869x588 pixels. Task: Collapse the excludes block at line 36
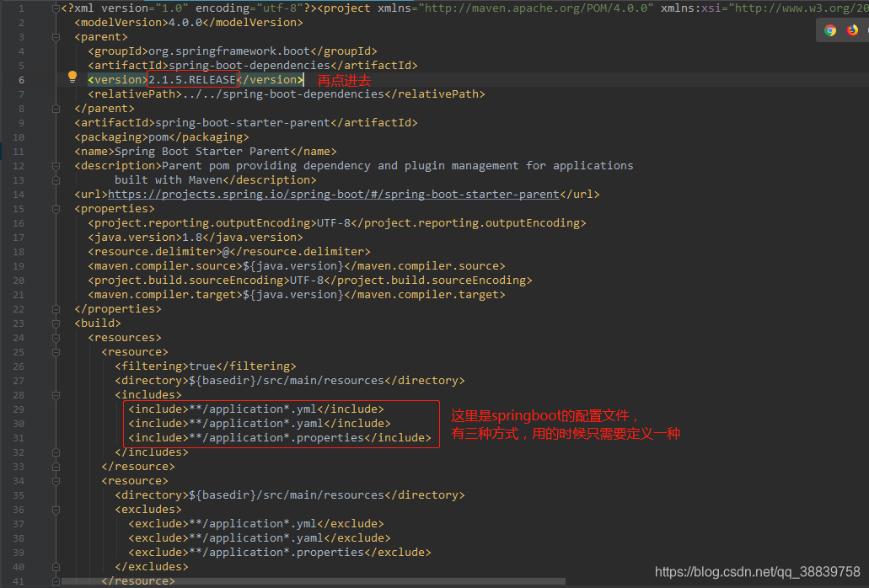(x=56, y=510)
